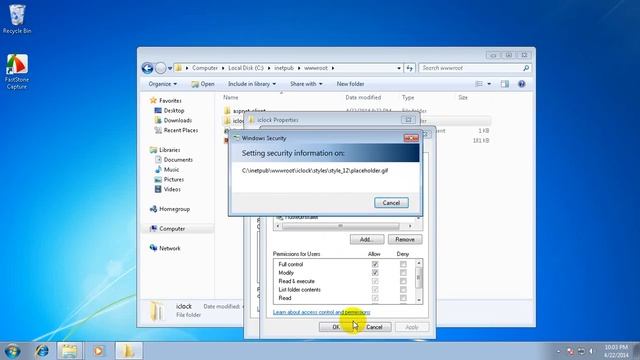Viewport: 640px width, 360px height.
Task: Toggle the preview pane icon
Action: [505, 84]
